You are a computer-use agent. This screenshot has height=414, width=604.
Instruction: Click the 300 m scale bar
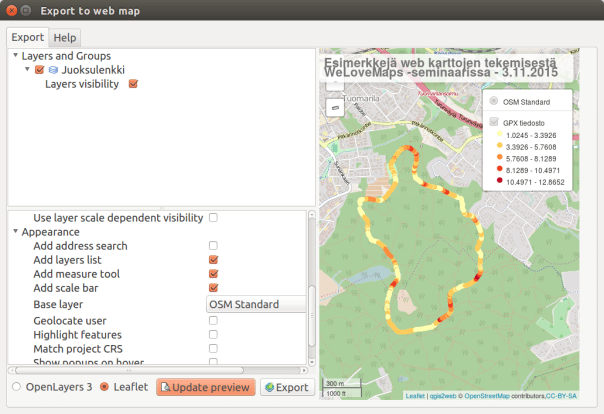click(341, 383)
